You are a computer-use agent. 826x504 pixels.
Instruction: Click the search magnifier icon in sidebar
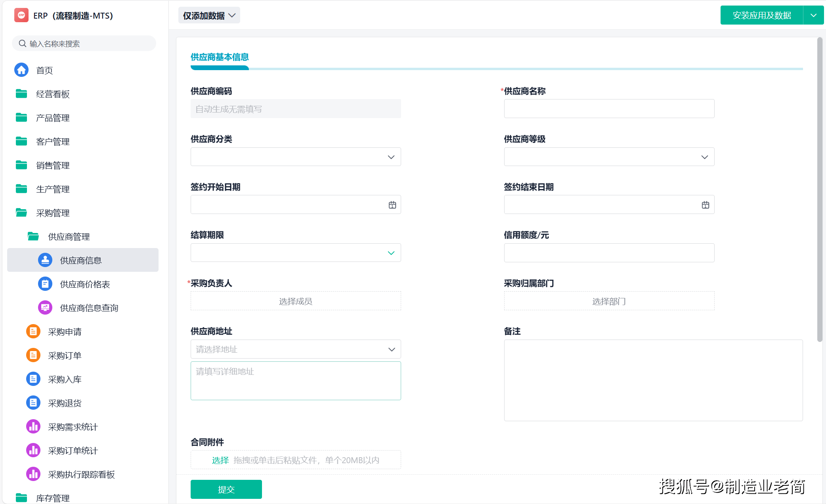23,44
